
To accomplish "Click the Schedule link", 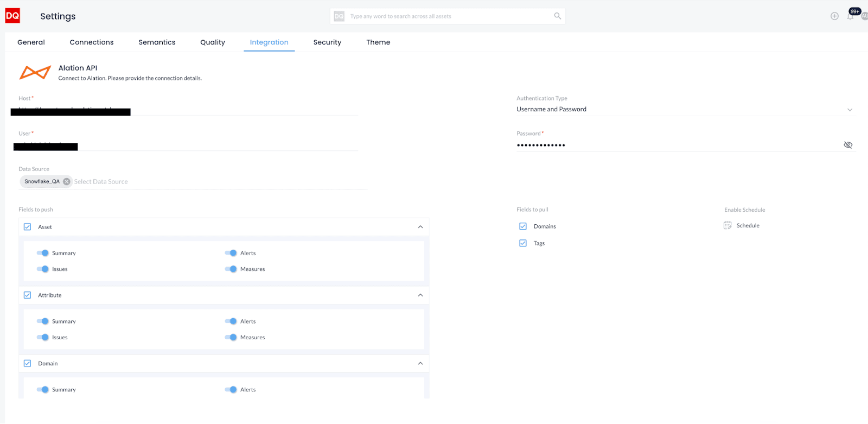I will point(748,225).
